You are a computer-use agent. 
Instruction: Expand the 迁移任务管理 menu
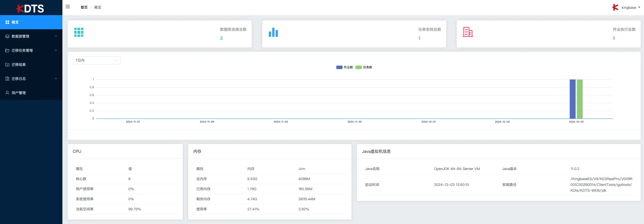pyautogui.click(x=31, y=50)
